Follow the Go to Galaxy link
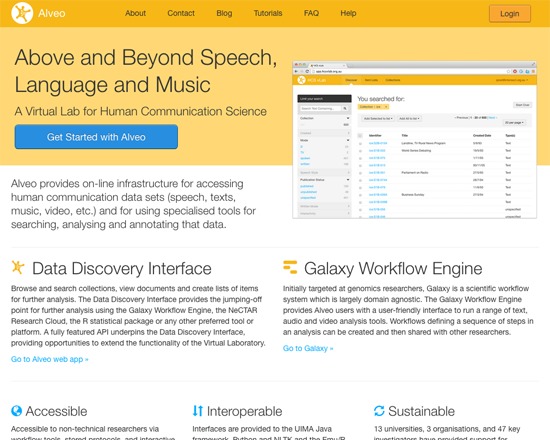This screenshot has height=440, width=550. (308, 348)
